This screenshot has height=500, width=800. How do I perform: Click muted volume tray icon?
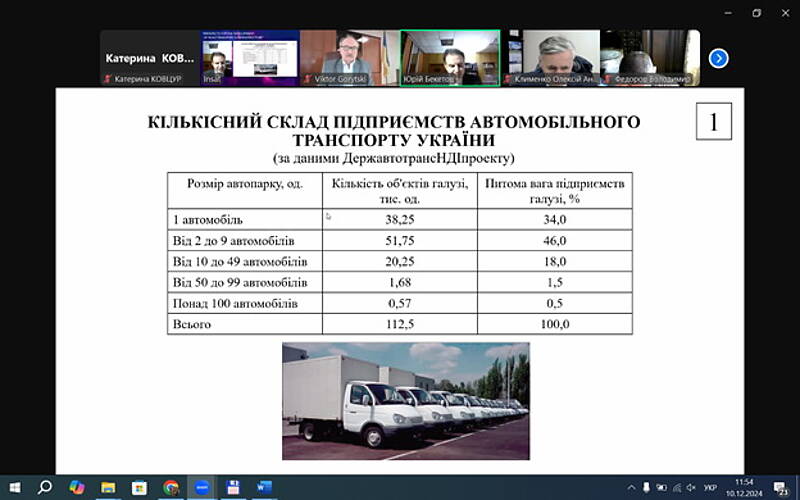click(691, 488)
